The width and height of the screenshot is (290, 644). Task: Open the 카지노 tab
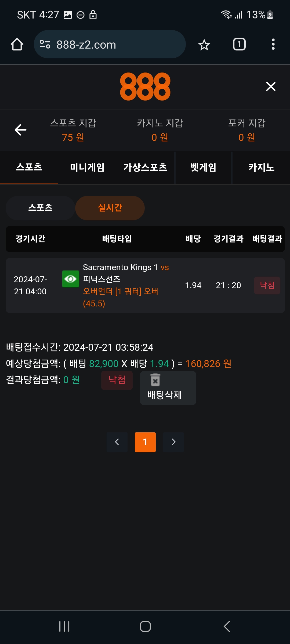click(x=261, y=167)
